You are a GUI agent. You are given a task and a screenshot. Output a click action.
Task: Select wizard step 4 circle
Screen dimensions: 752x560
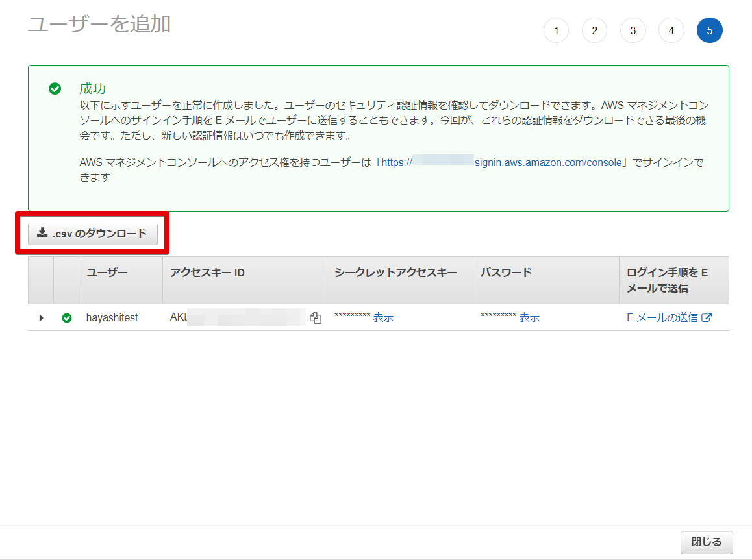671,30
